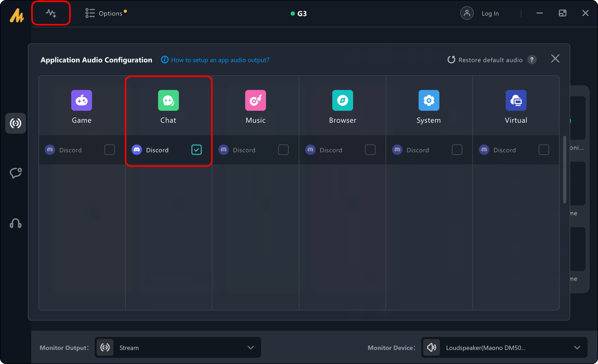
Task: Click the 'System' column label
Action: [x=429, y=121]
